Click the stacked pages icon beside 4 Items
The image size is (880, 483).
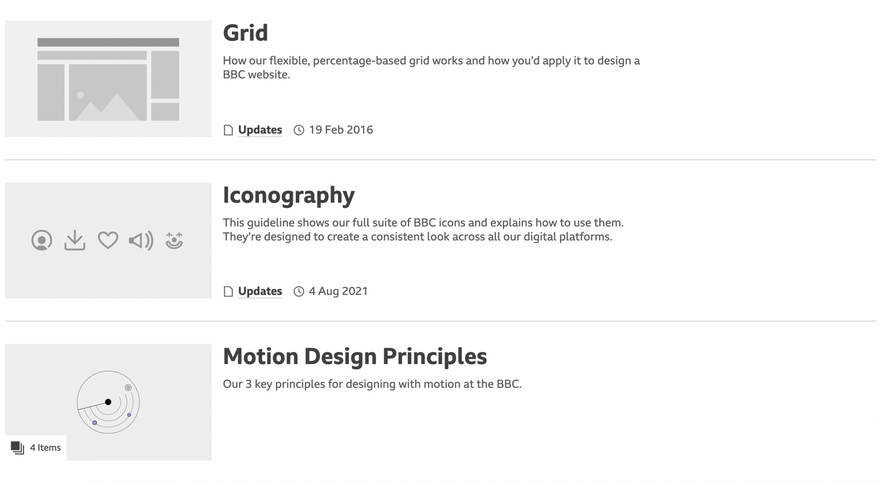(x=17, y=448)
